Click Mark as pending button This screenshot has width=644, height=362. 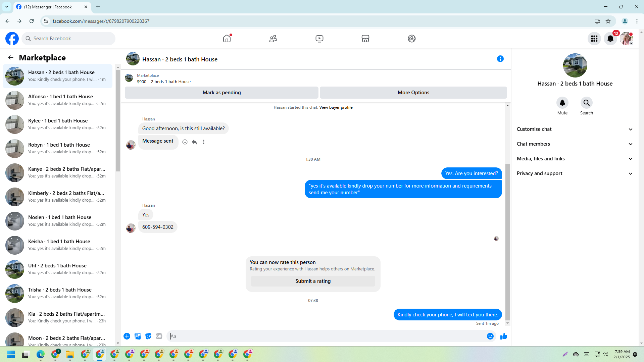[x=221, y=93]
